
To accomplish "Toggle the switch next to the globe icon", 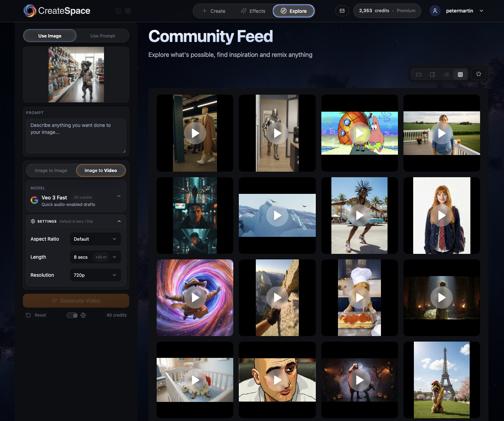I will point(72,315).
